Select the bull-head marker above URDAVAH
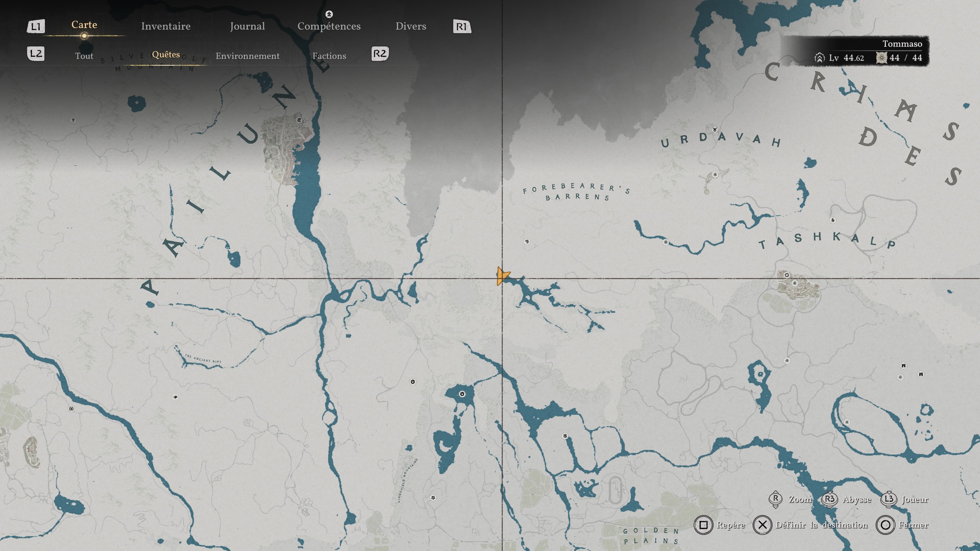Image resolution: width=980 pixels, height=551 pixels. (715, 129)
